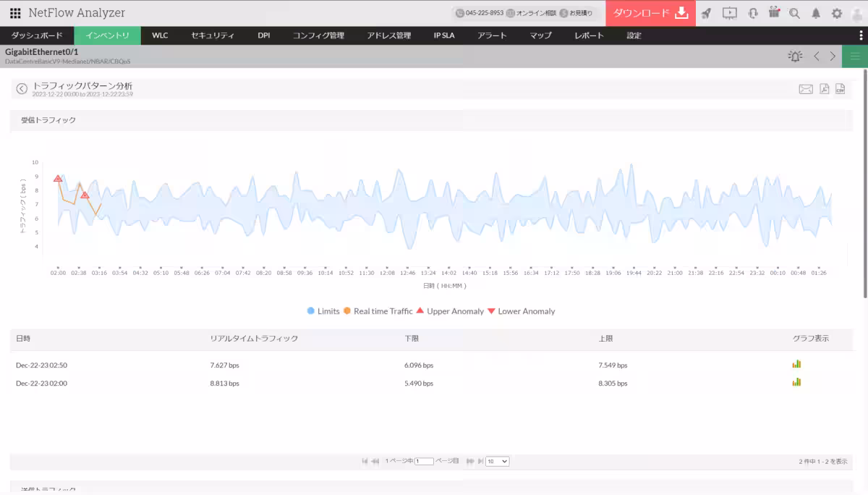The image size is (868, 495).
Task: Open the search magnifier icon
Action: (x=794, y=13)
